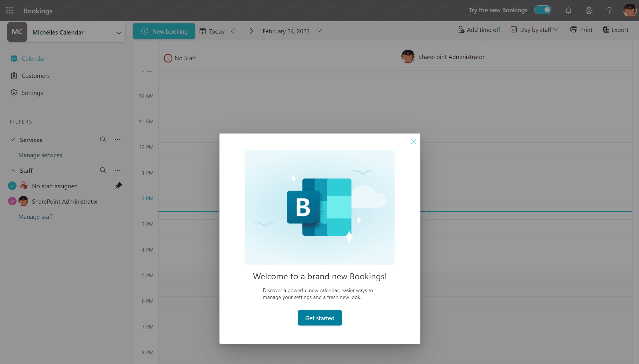Screen dimensions: 639x364
Task: Click Add time off
Action: click(479, 30)
